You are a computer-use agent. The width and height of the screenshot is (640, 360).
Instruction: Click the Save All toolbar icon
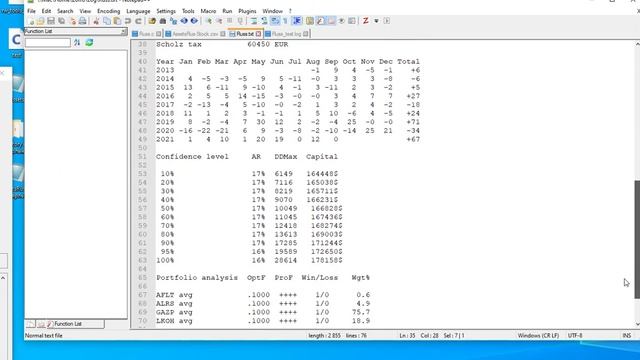(62, 21)
